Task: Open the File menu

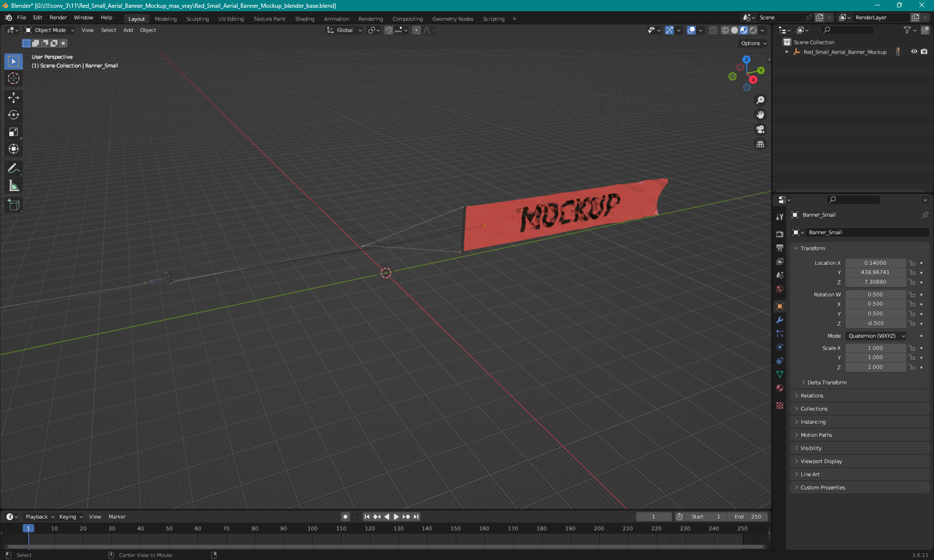Action: (x=21, y=17)
